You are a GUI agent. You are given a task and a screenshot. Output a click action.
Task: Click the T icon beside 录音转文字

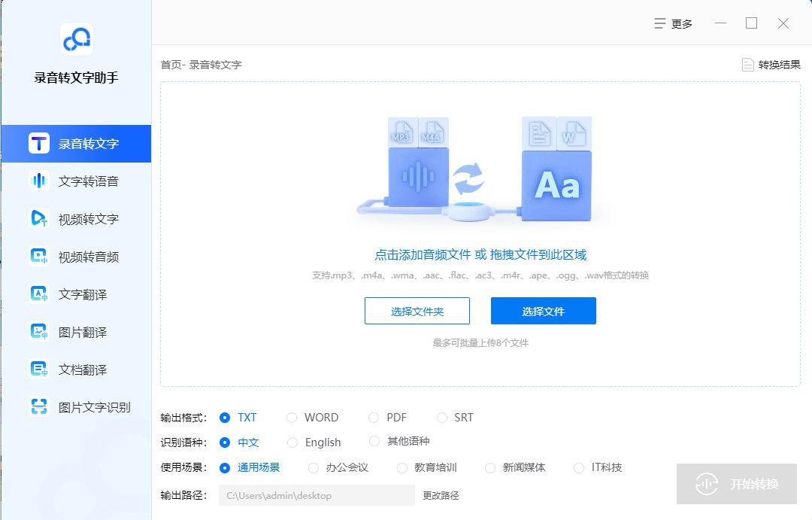tap(39, 143)
